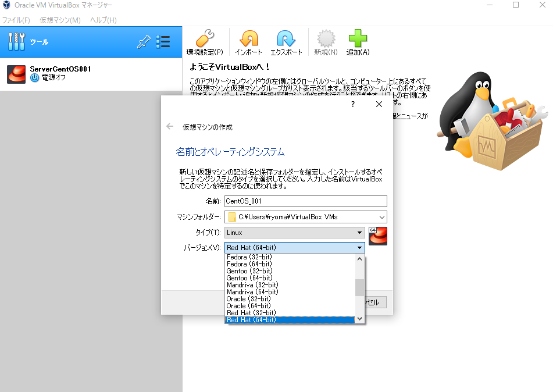Select Oracle (64-bit) from version list
This screenshot has height=392, width=553.
[x=290, y=306]
